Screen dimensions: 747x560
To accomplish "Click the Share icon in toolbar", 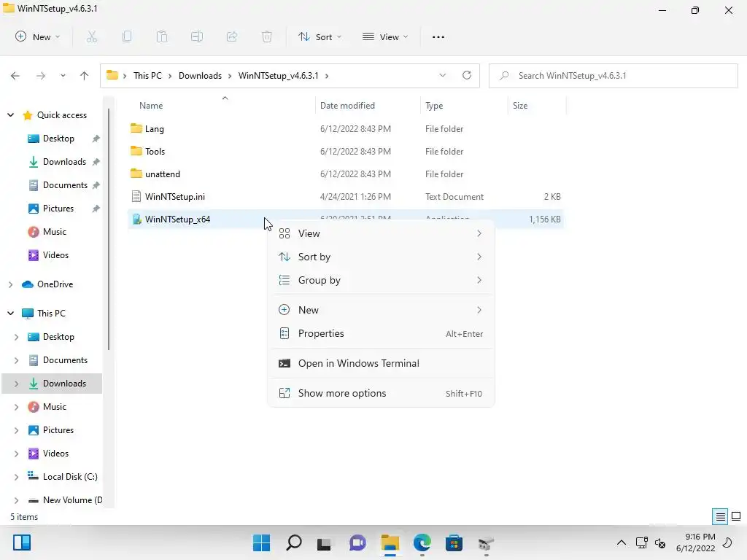I will 232,36.
